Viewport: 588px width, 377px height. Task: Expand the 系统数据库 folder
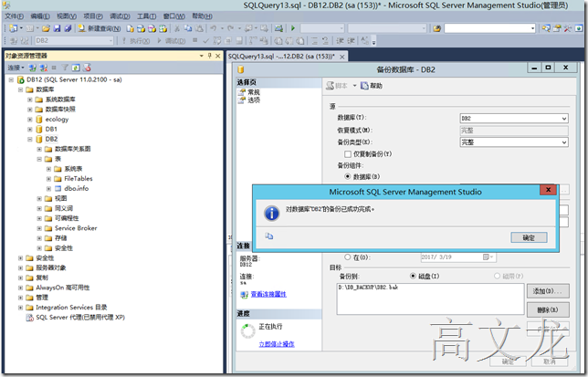30,99
